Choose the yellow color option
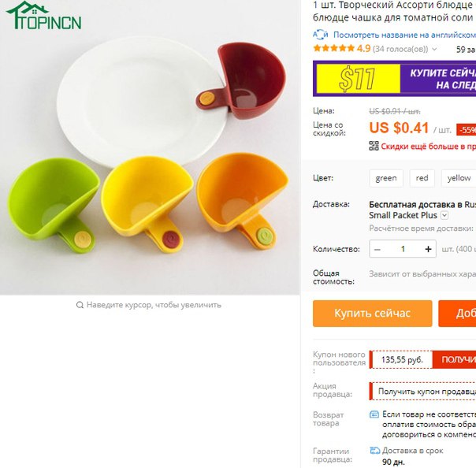The image size is (476, 468). (459, 178)
